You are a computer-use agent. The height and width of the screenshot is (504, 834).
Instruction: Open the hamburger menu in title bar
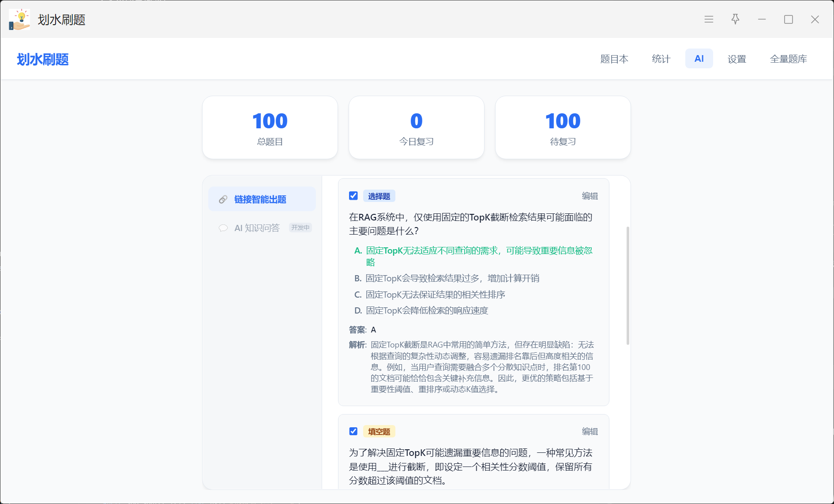709,19
